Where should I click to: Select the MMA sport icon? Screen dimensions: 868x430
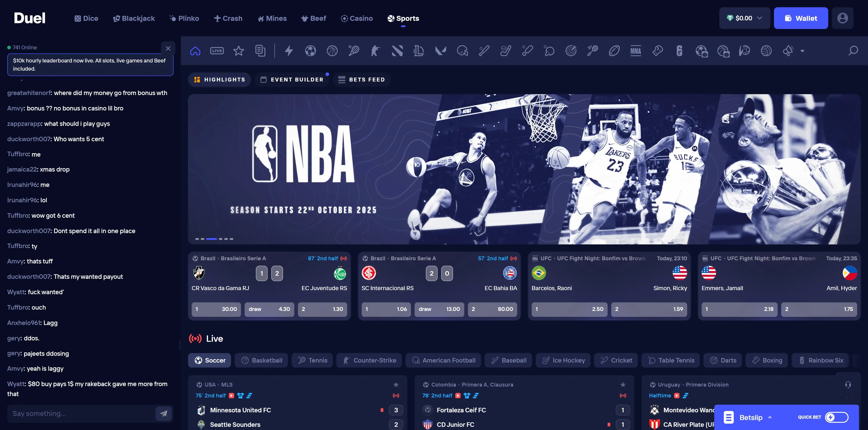[x=635, y=51]
